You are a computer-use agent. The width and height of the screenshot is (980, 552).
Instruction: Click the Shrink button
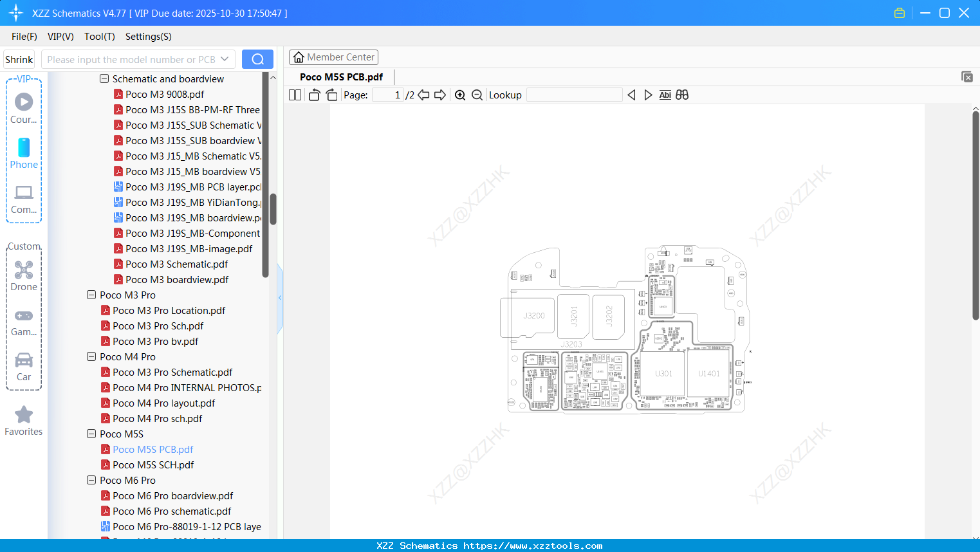tap(19, 59)
